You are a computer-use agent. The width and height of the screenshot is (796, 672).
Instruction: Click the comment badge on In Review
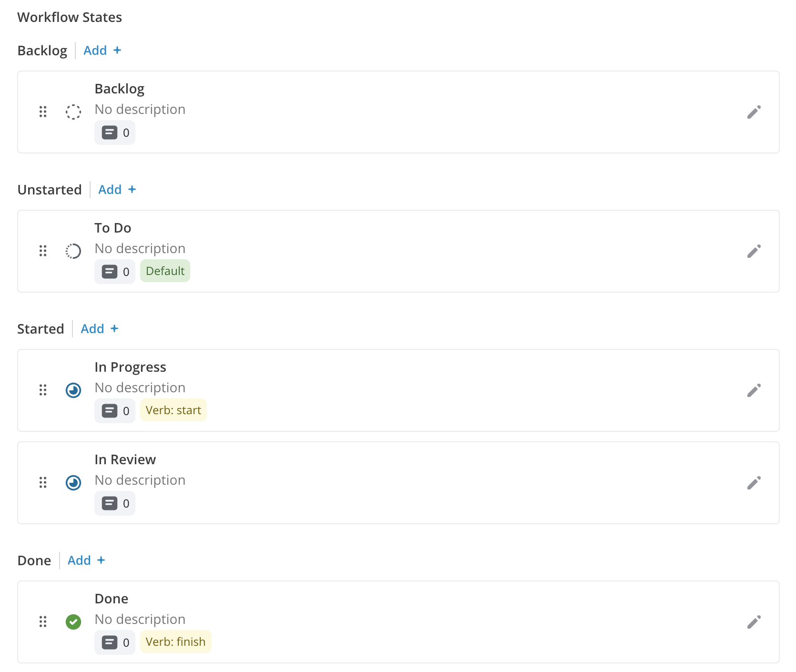[115, 503]
